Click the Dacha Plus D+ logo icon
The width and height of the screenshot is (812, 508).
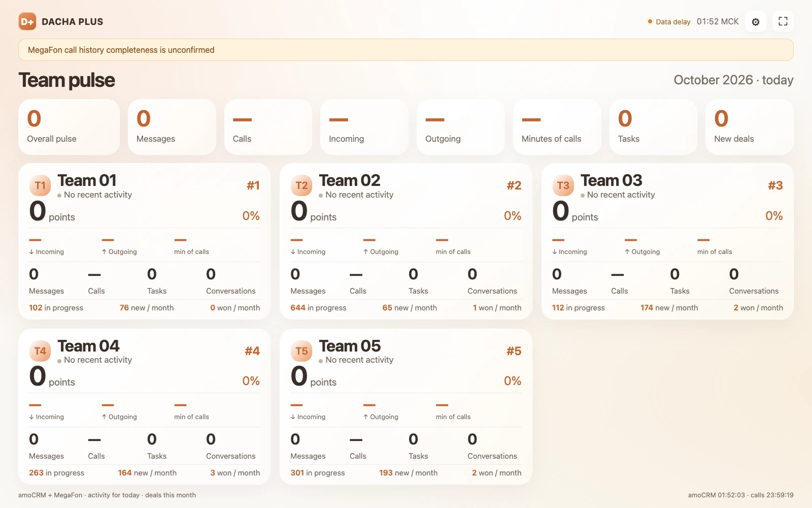27,21
